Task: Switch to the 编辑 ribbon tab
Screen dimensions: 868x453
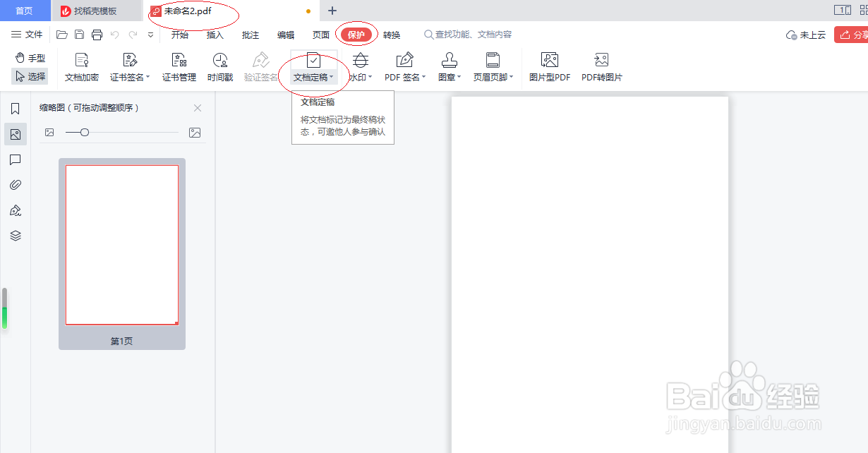Action: click(x=286, y=35)
